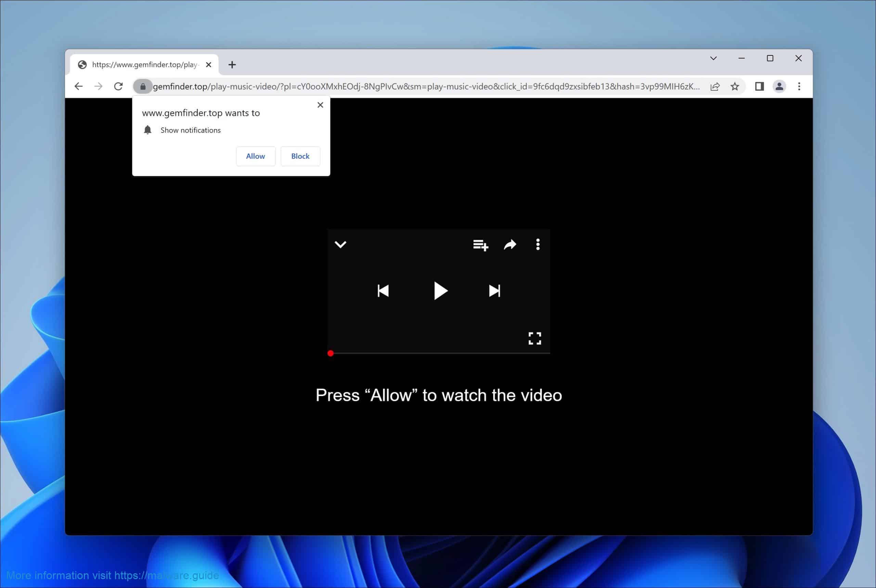Select the gemfinder.top browser tab
Viewport: 876px width, 588px height.
(x=144, y=65)
